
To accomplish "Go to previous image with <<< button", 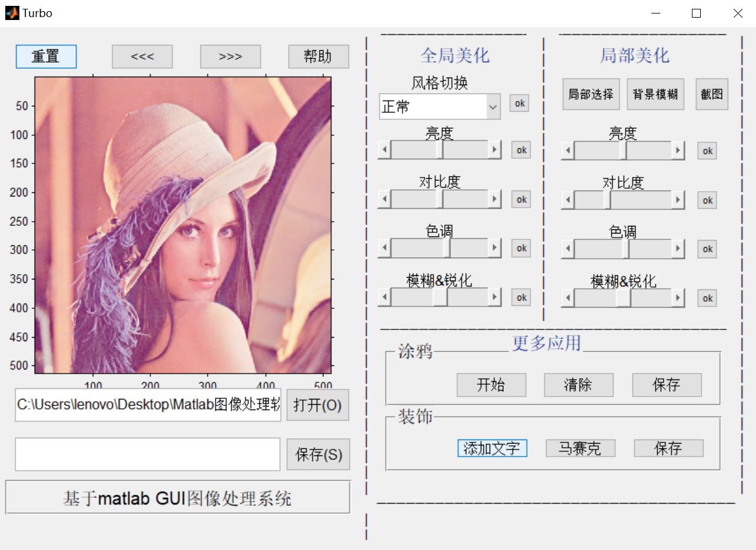I will pos(142,56).
